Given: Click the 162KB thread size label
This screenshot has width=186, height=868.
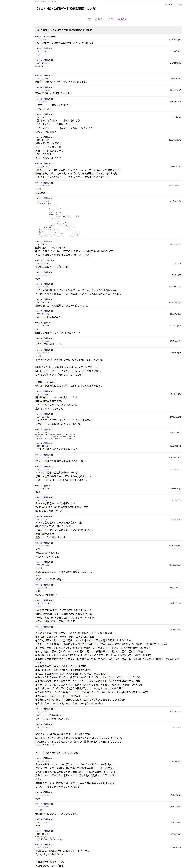Looking at the screenshot, I should click(179, 4).
